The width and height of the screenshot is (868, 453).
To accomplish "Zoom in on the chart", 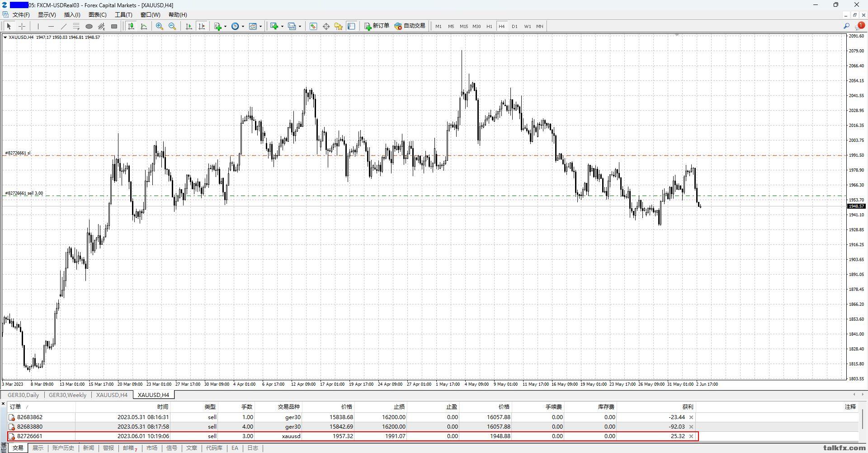I will click(160, 26).
